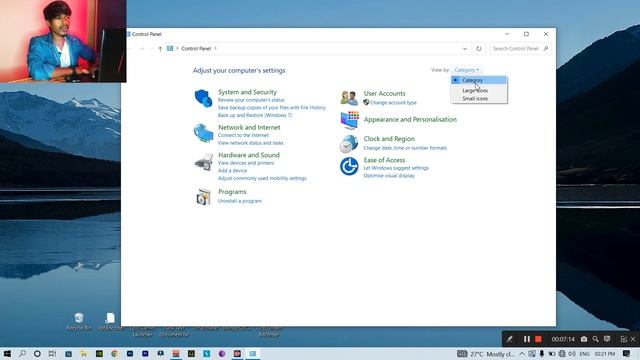Open Cortana from the taskbar

(x=37, y=354)
